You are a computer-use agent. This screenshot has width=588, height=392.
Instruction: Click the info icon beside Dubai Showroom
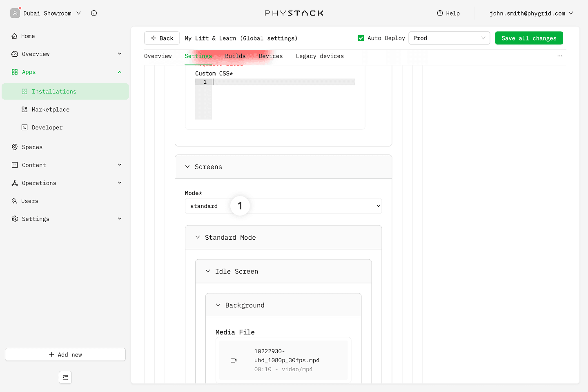(94, 13)
